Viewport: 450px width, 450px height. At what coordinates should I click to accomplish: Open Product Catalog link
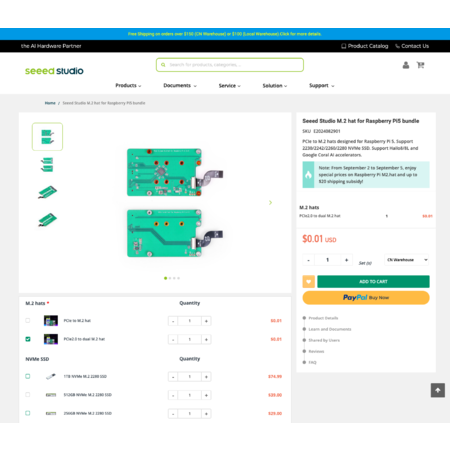[x=365, y=46]
